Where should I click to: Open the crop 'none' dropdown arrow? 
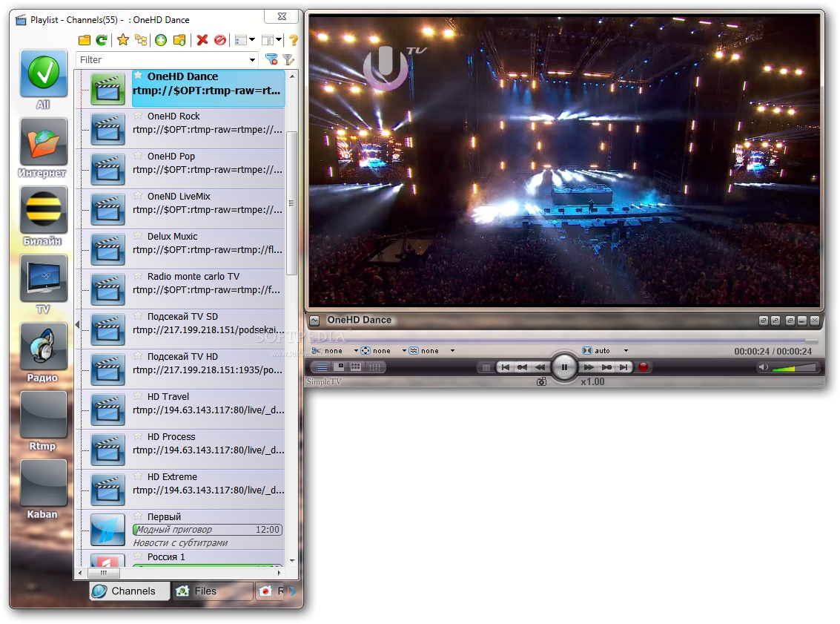(356, 351)
